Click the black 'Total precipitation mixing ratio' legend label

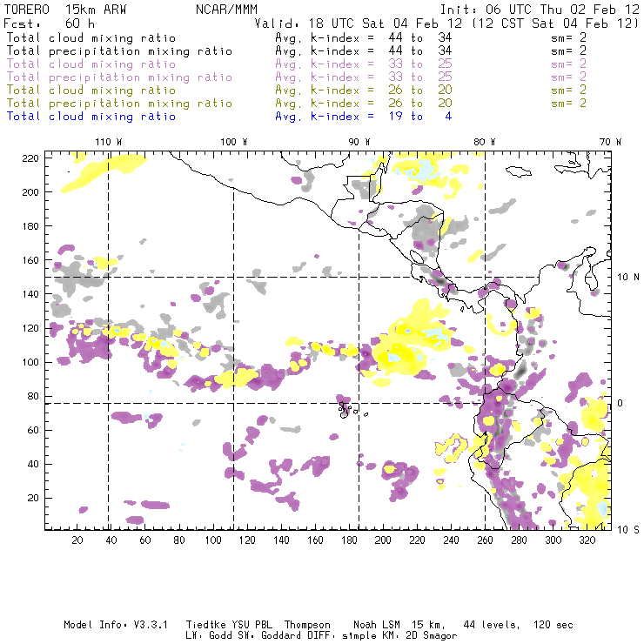coord(119,51)
